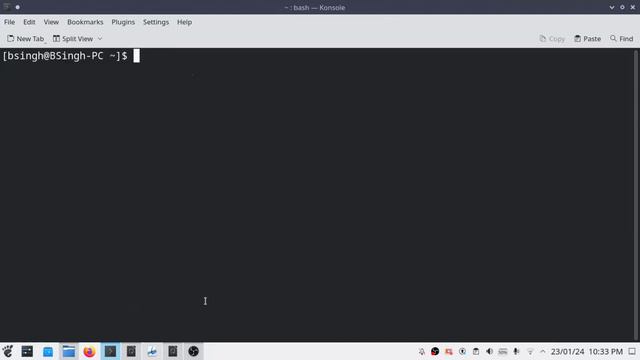Open the Wi-Fi network tray icon
Screen dimensions: 640x360
coord(530,351)
